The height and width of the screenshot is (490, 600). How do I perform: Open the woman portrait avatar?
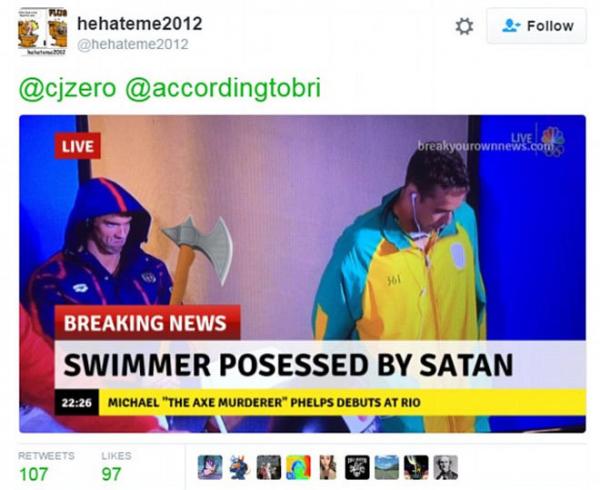[328, 467]
